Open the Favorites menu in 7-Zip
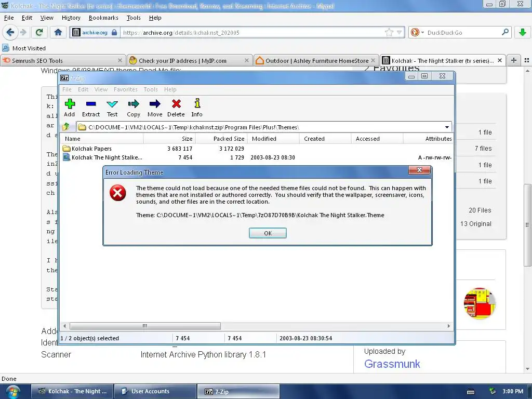This screenshot has height=399, width=532. (126, 89)
